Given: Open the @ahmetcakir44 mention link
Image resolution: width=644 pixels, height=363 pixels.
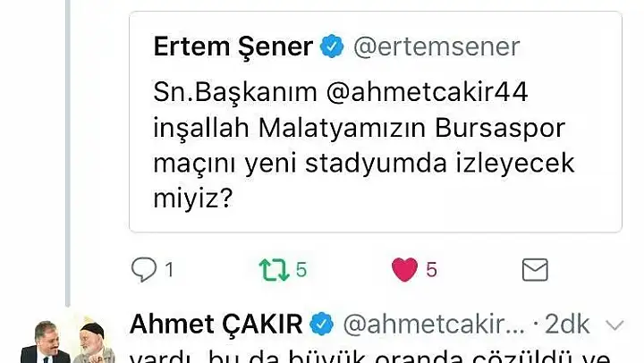Looking at the screenshot, I should [428, 92].
